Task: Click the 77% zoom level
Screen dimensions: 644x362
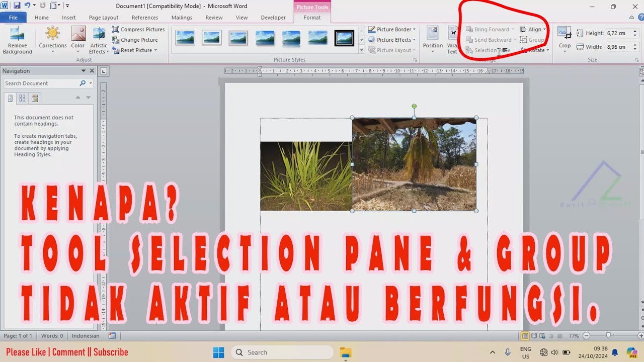Action: pos(574,336)
